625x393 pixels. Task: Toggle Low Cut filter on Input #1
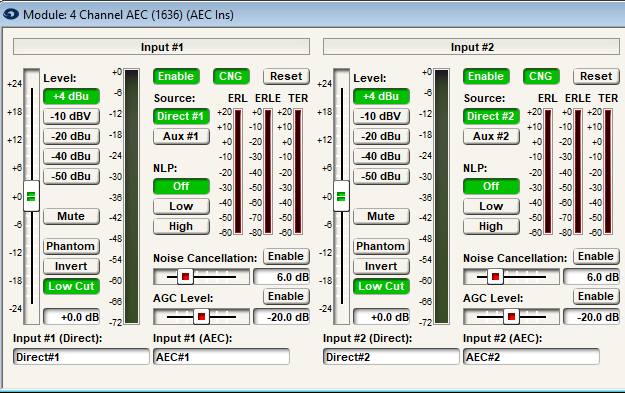pos(71,286)
